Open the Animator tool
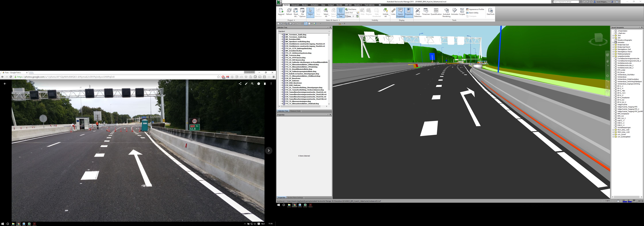Screen dimensions: 644x226 point(455,12)
